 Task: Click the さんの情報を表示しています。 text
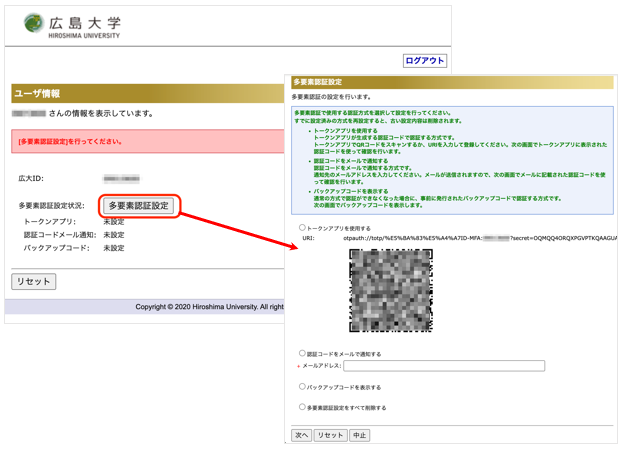click(101, 114)
